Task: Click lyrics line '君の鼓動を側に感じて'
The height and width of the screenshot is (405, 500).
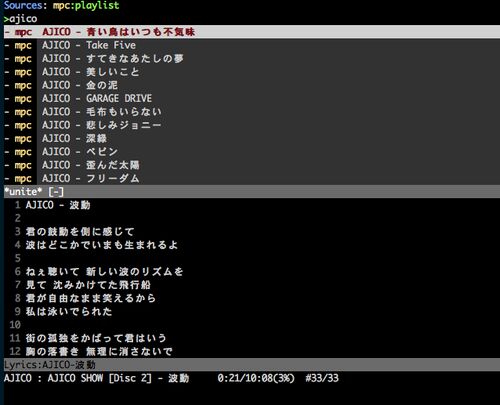Action: (80, 231)
